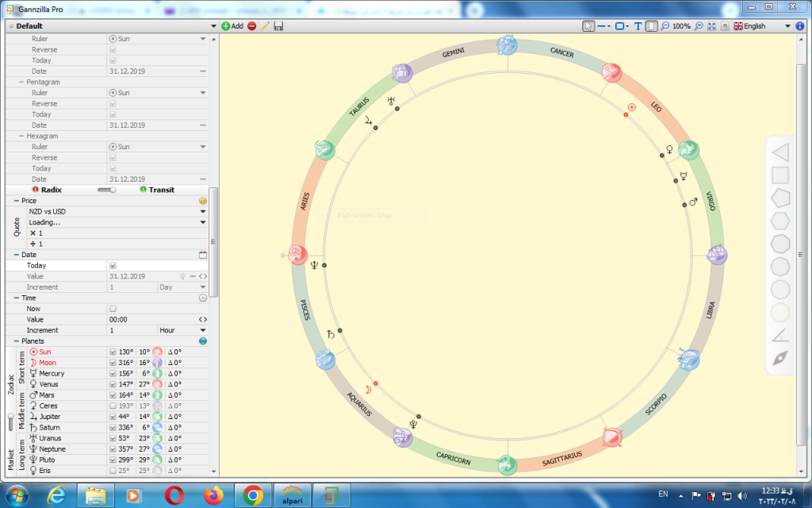Click the fit-to-screen icon
This screenshot has width=812, height=508.
tap(712, 26)
